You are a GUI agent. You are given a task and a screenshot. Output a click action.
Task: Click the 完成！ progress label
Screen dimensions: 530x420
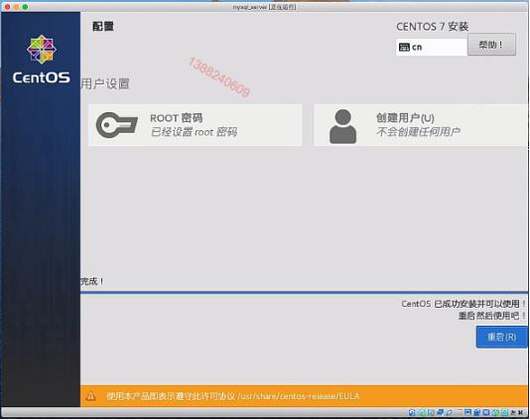click(x=92, y=281)
